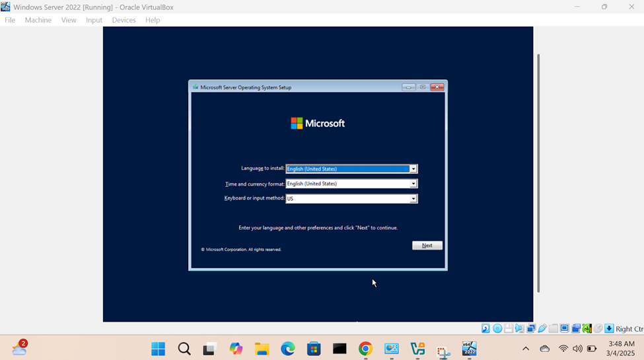Toggle the mouse integration status icon
The image size is (644, 360).
(x=598, y=328)
